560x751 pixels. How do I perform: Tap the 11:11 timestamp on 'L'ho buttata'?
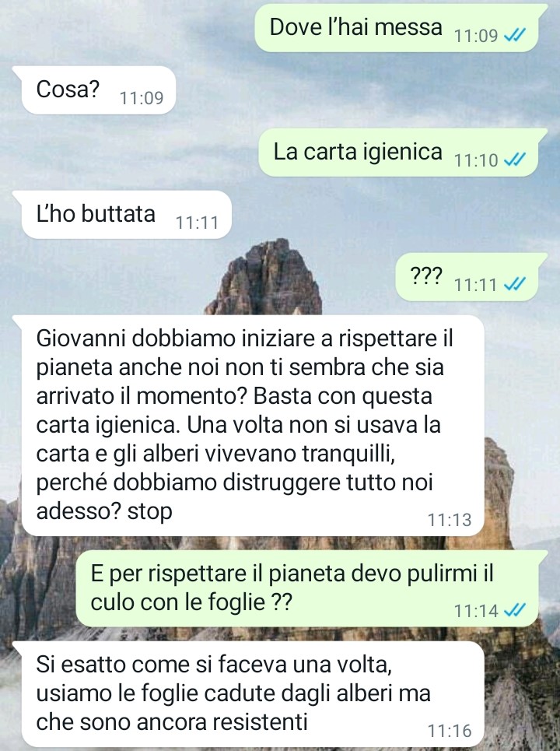[x=197, y=223]
